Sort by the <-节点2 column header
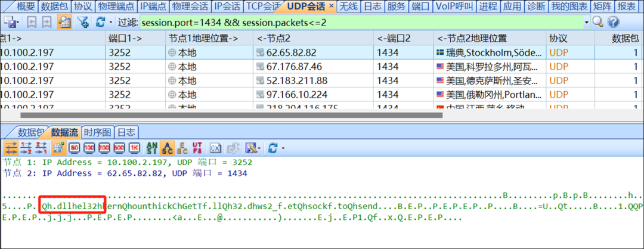Viewport: 644px width, 249px height. coord(313,38)
